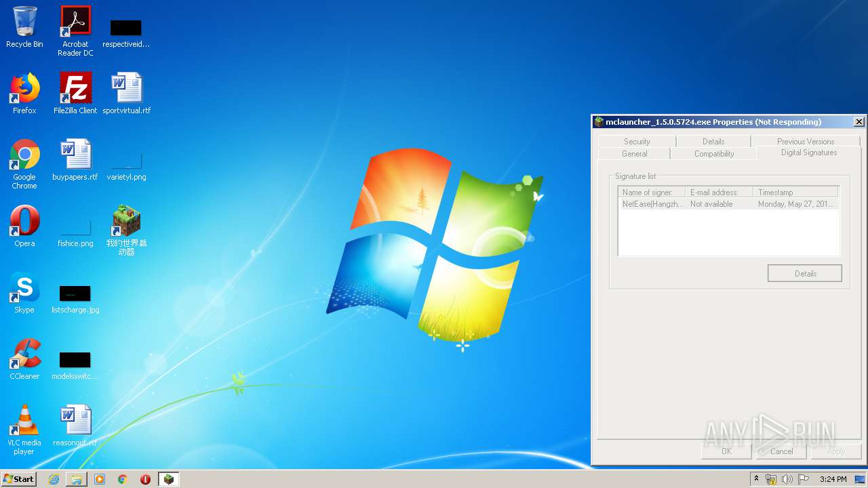Sort by E-mail address column
Viewport: 868px width, 488px height.
point(719,192)
